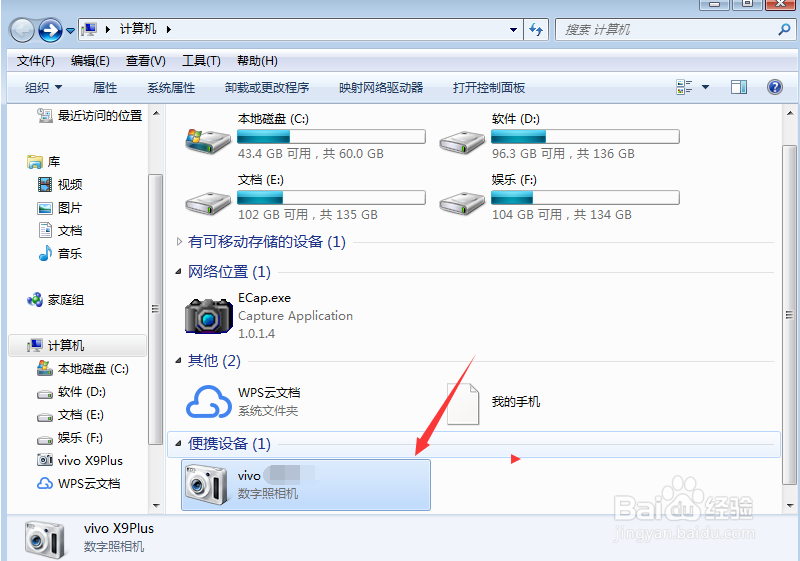Click the 文档 (E:) drive icon
Screen dimensions: 800x561
point(208,203)
